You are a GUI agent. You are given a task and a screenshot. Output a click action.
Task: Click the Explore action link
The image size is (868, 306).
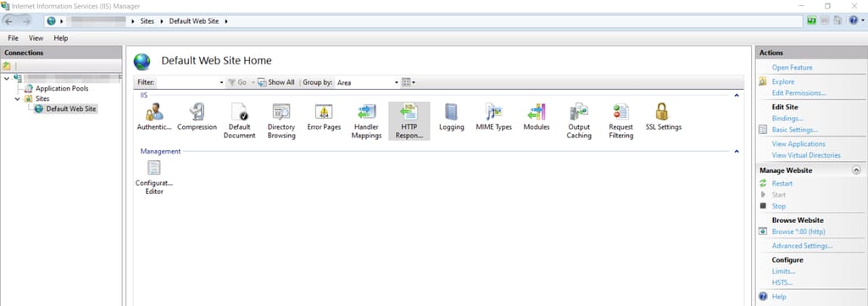tap(782, 81)
